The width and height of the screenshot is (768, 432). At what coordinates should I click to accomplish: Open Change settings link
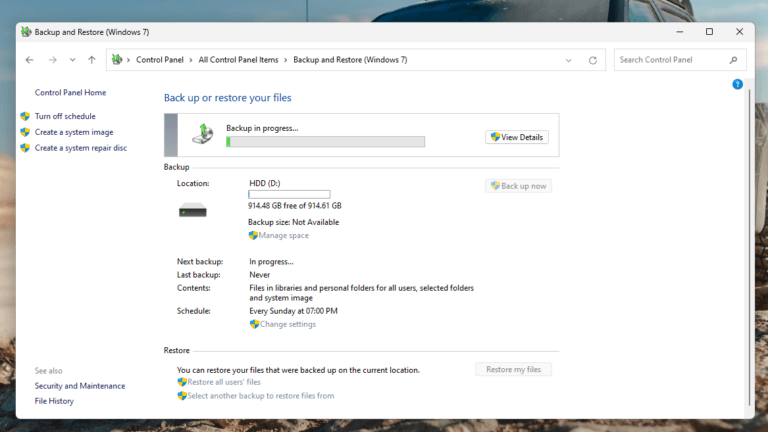point(288,324)
